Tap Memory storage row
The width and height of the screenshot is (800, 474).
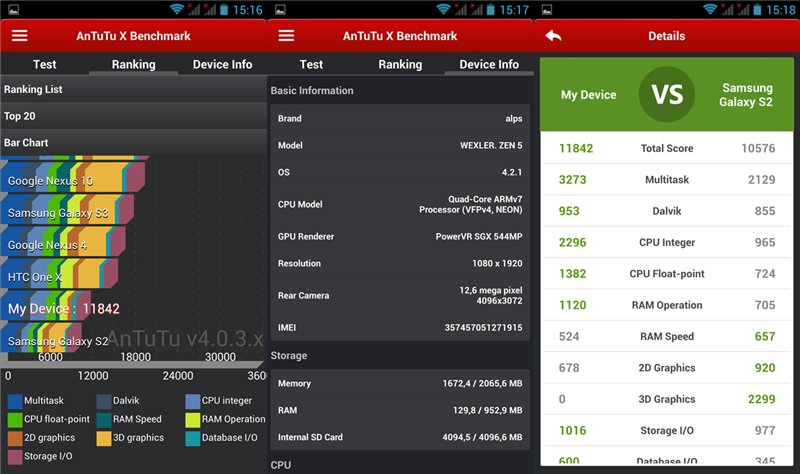(x=400, y=383)
